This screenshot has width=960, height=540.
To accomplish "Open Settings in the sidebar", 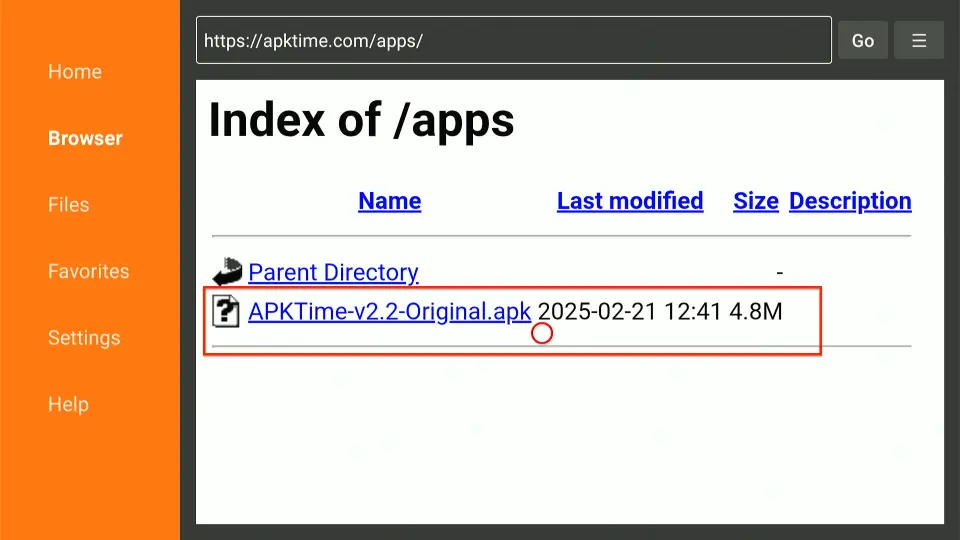I will click(x=84, y=338).
